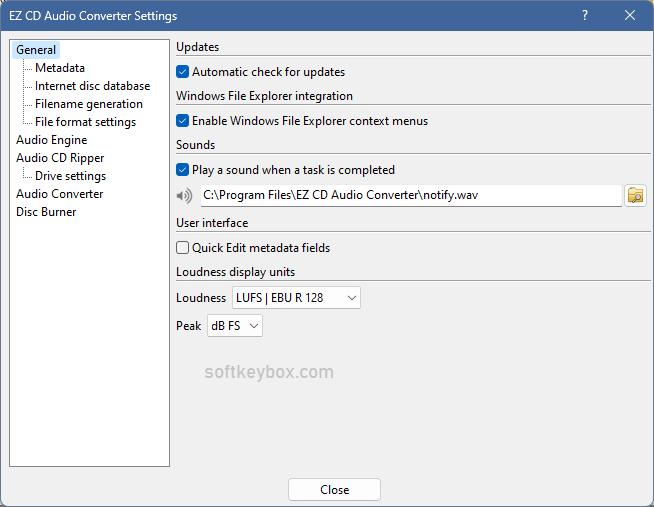Viewport: 654px width, 507px height.
Task: Click the Close button
Action: 334,489
